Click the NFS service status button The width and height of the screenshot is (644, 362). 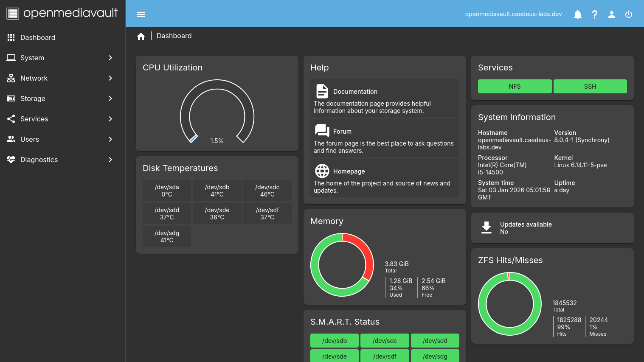[515, 86]
